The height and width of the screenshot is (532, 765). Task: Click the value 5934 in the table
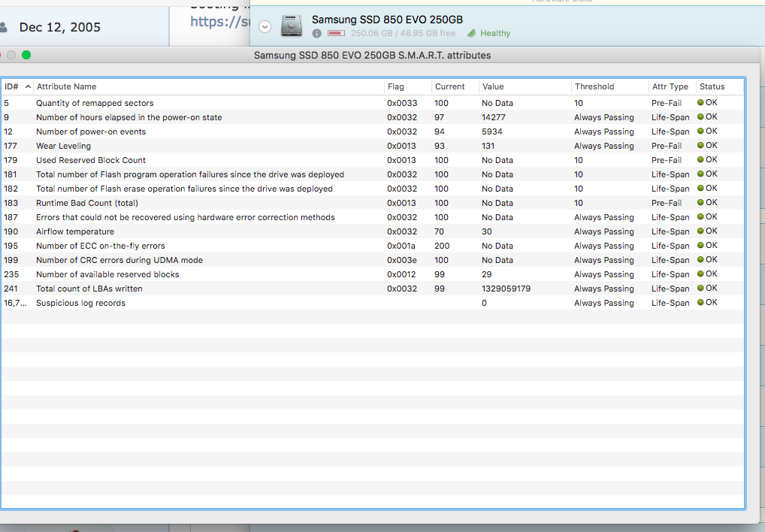491,131
